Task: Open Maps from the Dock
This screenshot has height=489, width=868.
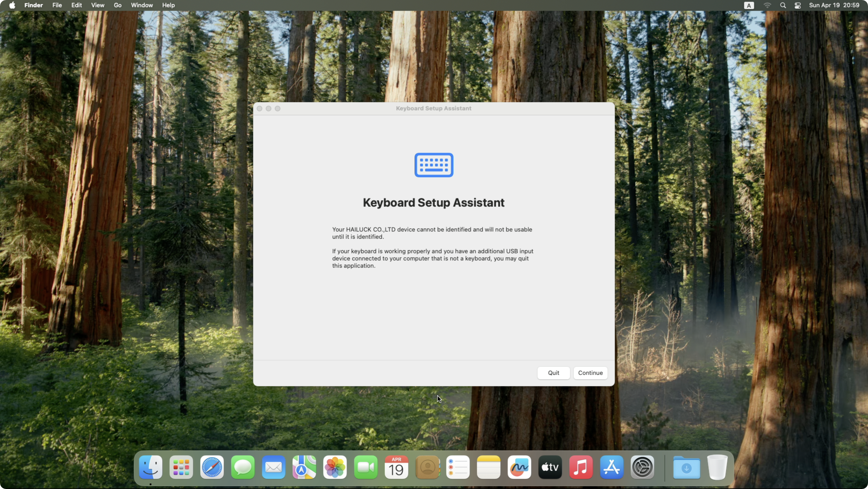Action: coord(304,467)
